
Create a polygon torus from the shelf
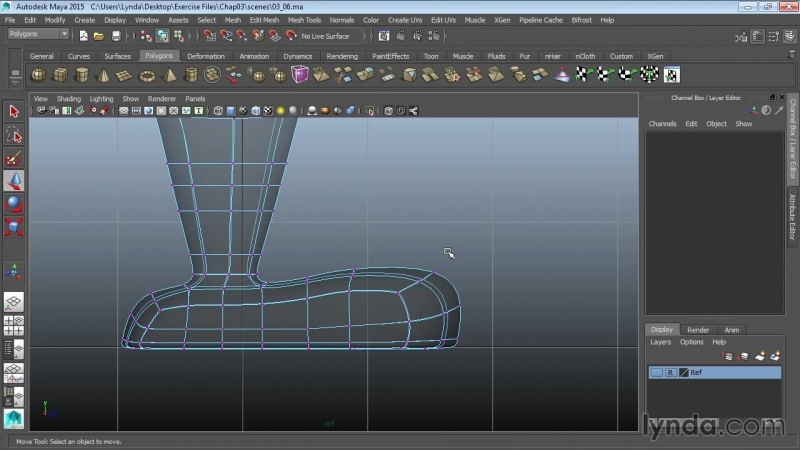pos(147,76)
